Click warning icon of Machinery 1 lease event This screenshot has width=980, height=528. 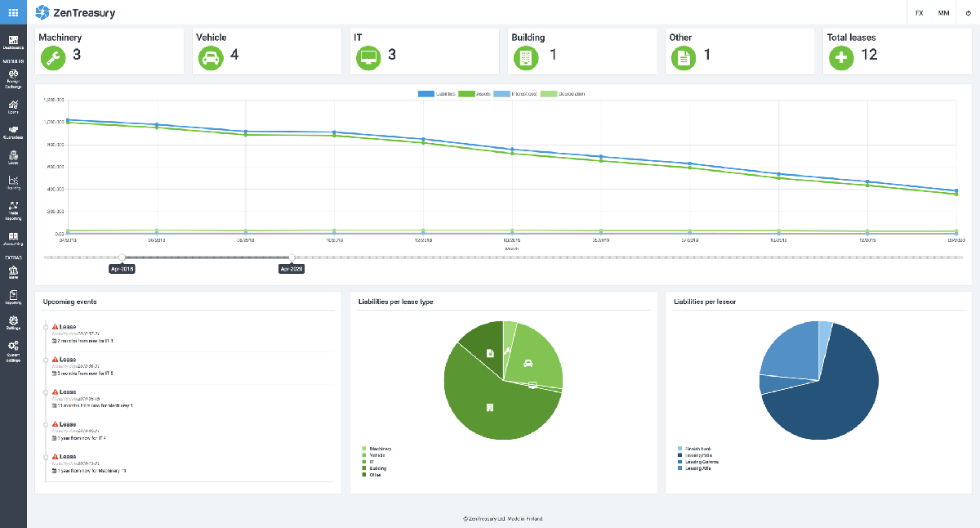tap(56, 392)
